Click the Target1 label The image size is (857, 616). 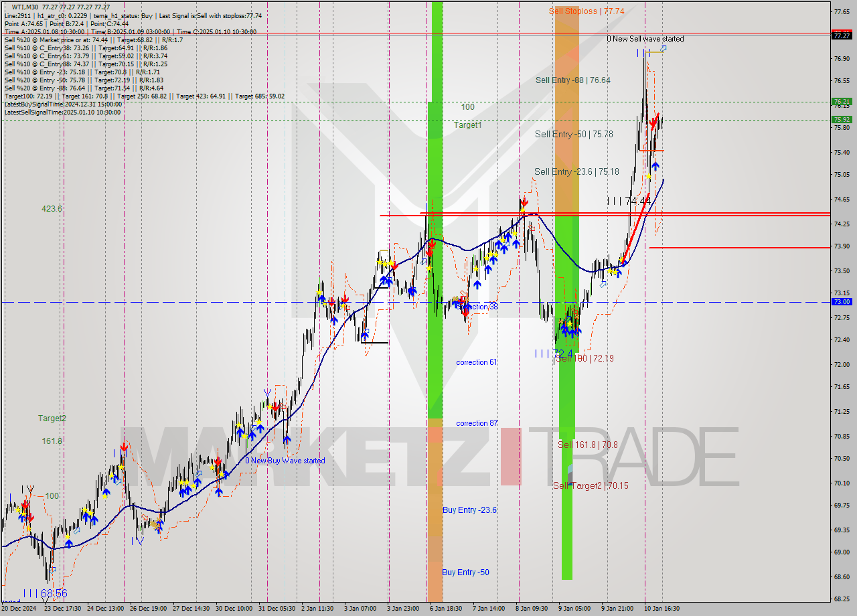pyautogui.click(x=467, y=125)
